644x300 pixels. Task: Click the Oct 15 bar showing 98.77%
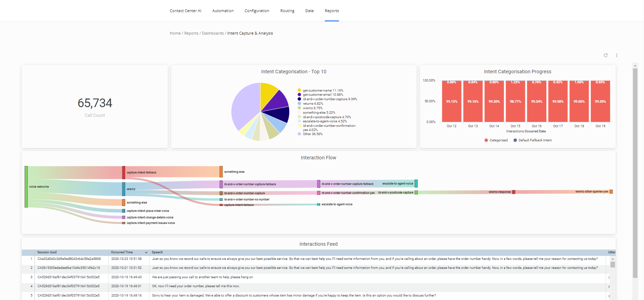[x=515, y=101]
